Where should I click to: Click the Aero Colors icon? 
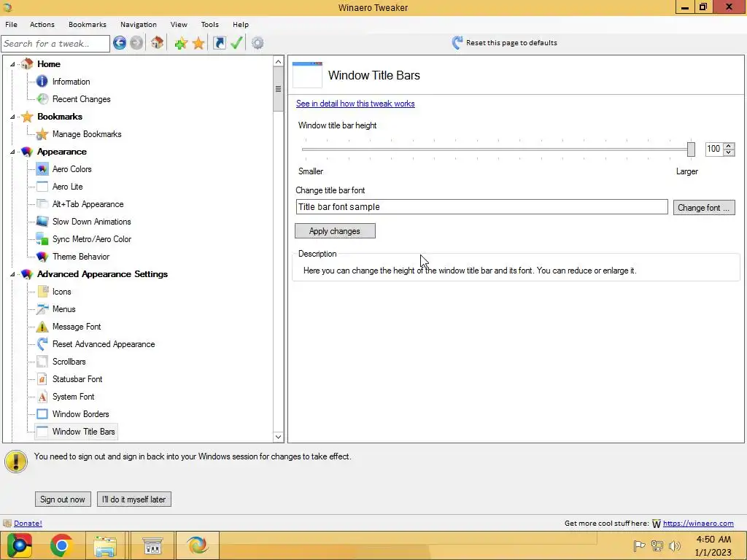point(42,169)
